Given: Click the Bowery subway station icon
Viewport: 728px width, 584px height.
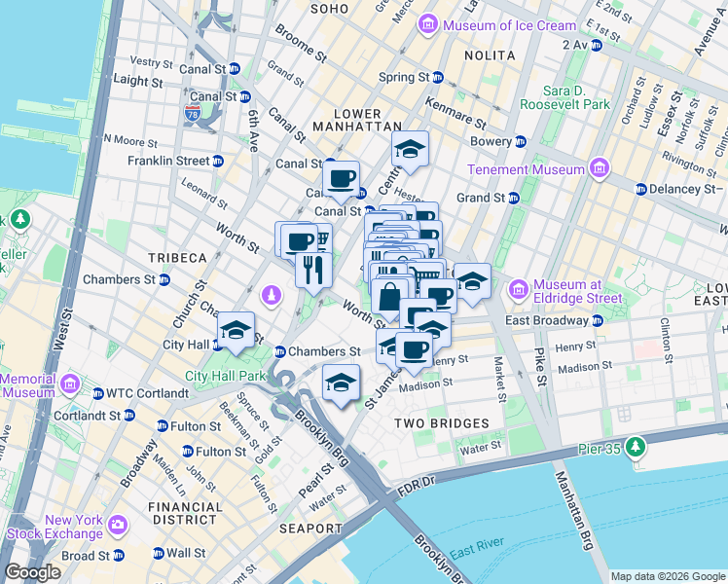Looking at the screenshot, I should (x=521, y=141).
